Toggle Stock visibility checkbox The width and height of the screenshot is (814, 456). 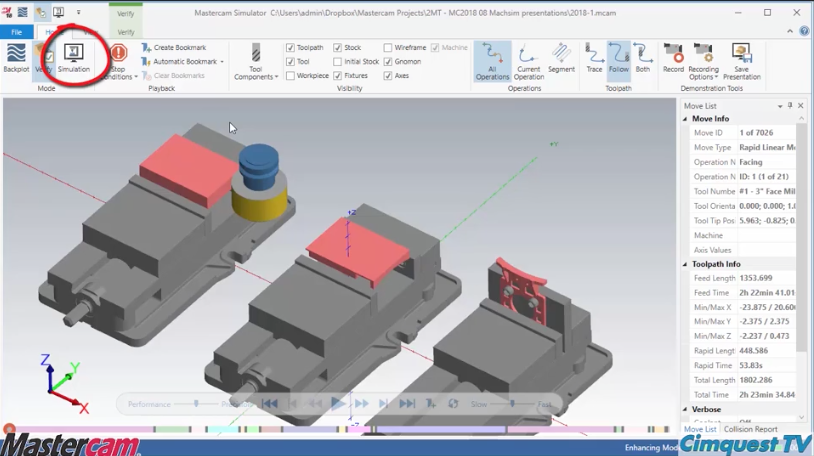point(337,47)
